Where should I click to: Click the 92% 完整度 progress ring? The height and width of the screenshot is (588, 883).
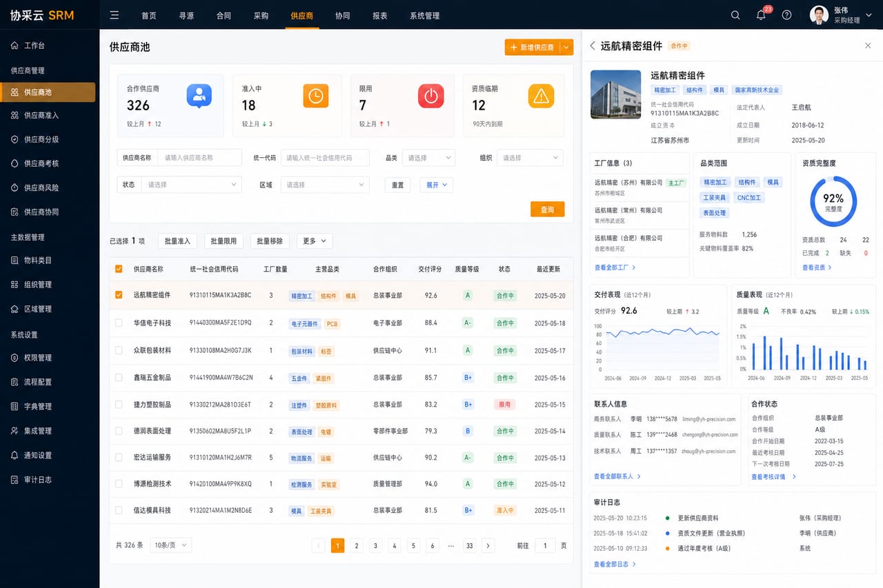833,201
